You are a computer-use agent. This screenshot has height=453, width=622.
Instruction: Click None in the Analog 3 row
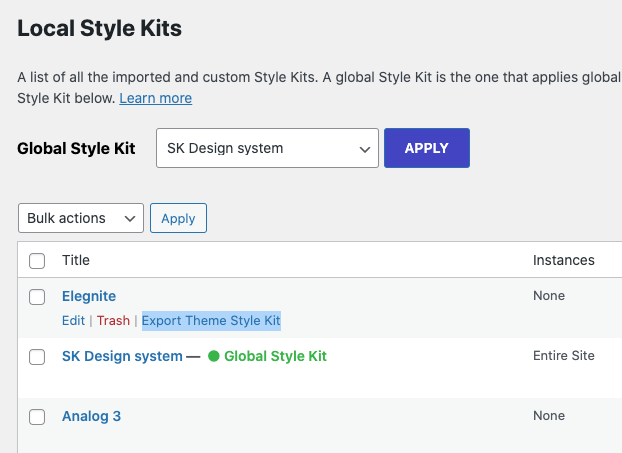(549, 415)
